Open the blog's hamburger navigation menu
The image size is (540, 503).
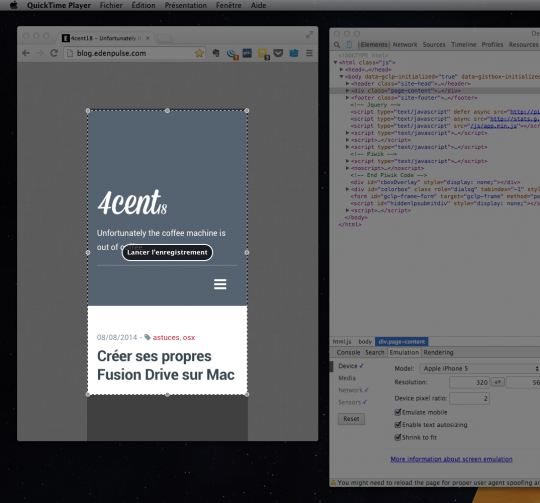pos(220,284)
